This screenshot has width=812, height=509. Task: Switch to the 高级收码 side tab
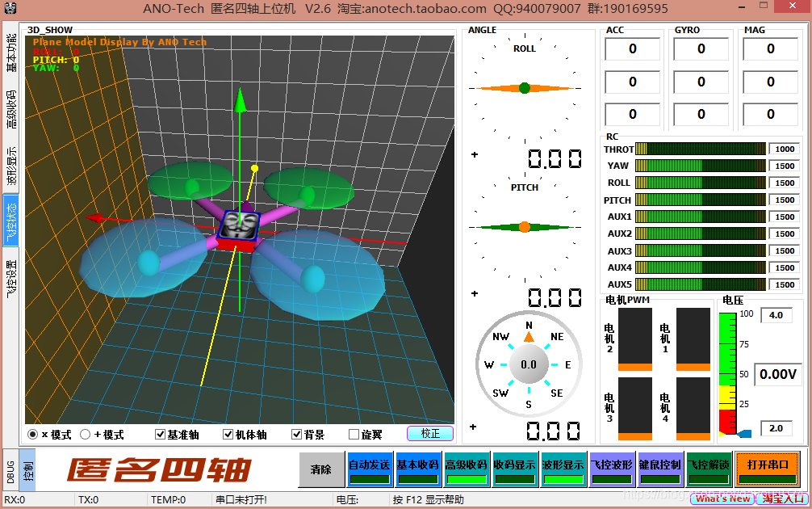(10, 109)
